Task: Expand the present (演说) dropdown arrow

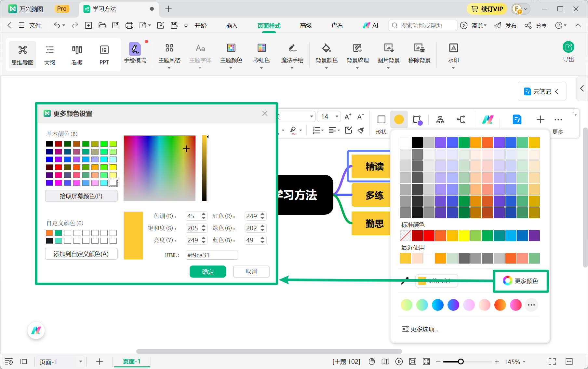Action: tap(485, 25)
